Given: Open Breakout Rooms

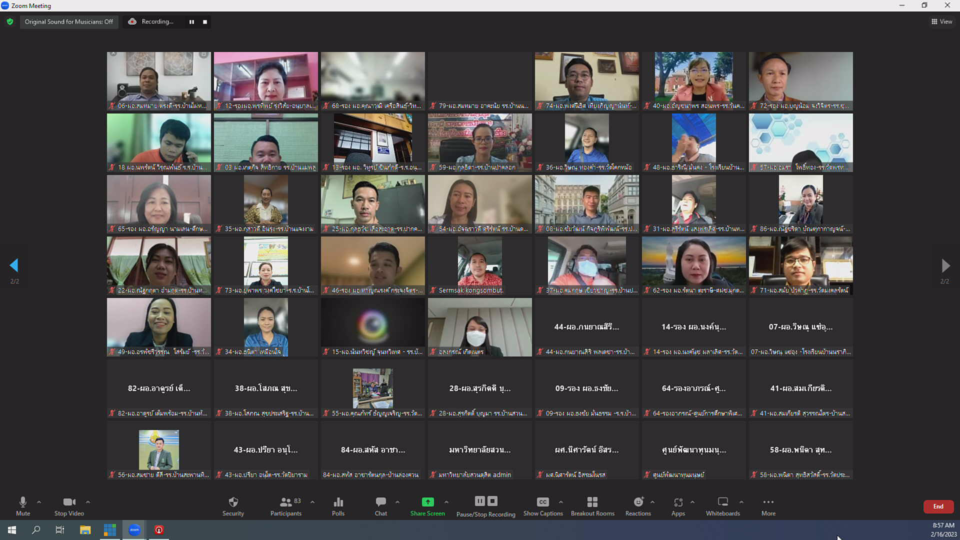Looking at the screenshot, I should pyautogui.click(x=592, y=505).
